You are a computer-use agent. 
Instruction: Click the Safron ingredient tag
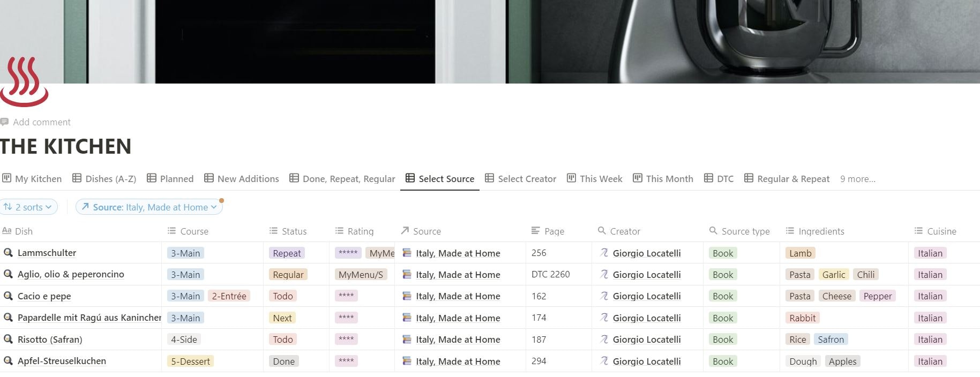click(831, 340)
